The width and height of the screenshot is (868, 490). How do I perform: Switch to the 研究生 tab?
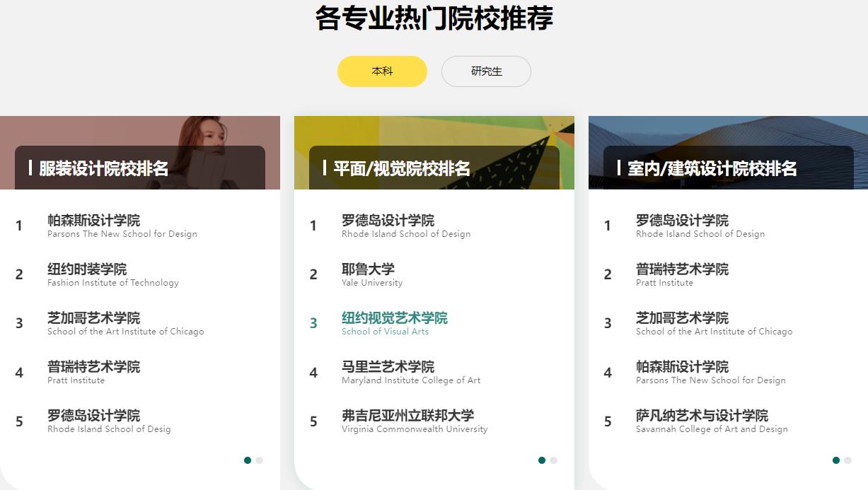(486, 71)
